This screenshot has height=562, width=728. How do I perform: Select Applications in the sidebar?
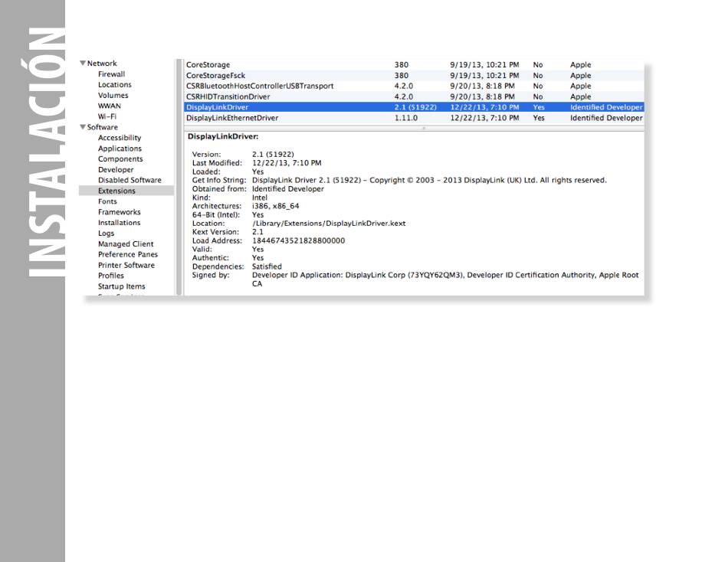click(120, 149)
